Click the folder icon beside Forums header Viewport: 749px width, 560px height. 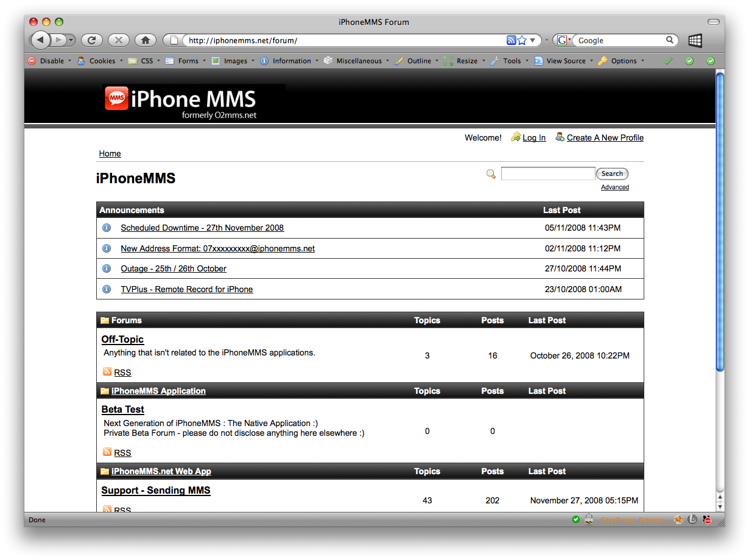coord(105,320)
